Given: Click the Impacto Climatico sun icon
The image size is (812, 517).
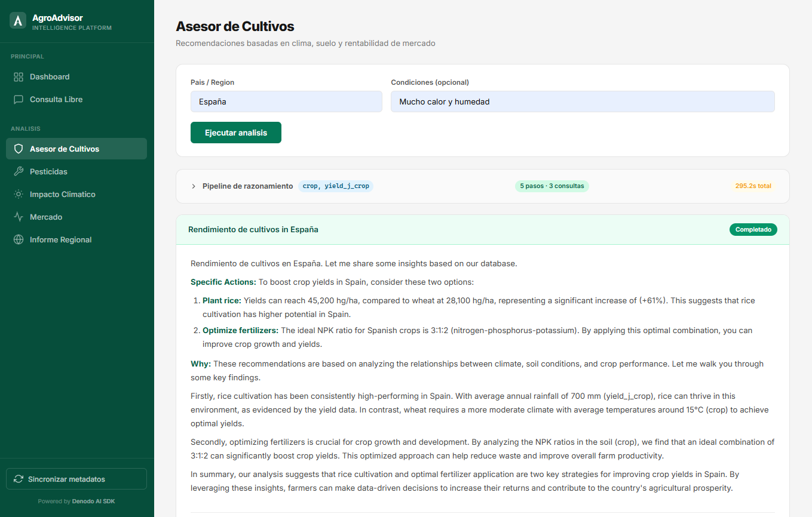Looking at the screenshot, I should click(19, 195).
